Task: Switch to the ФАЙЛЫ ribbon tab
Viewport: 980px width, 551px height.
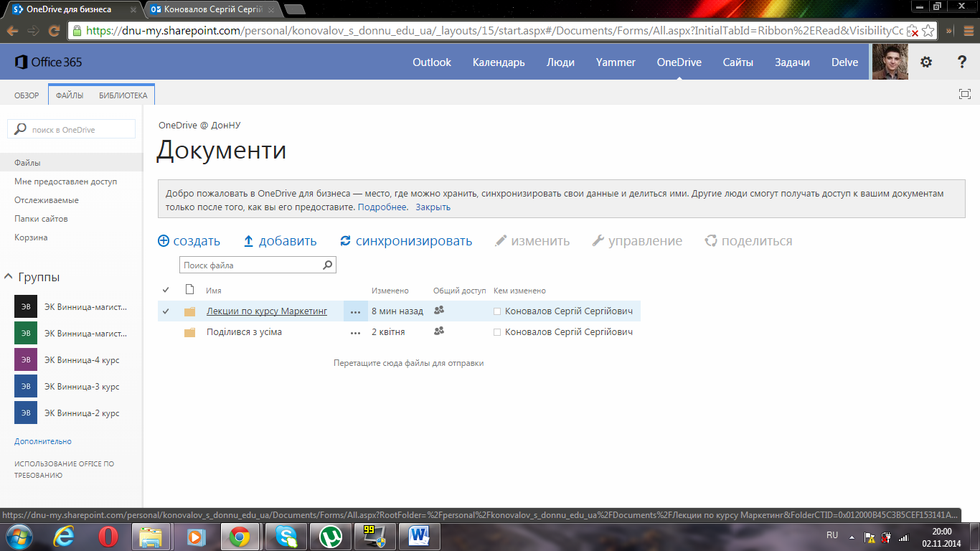Action: (70, 95)
